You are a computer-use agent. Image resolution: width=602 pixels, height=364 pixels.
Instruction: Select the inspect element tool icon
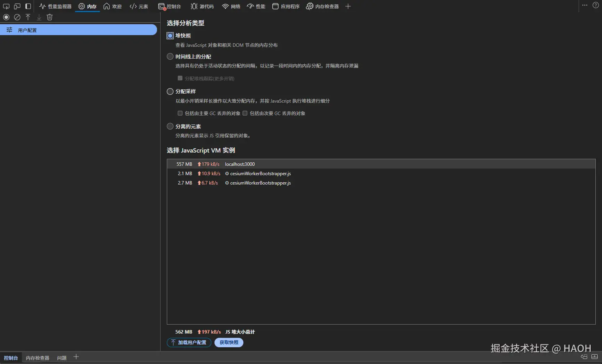6,6
